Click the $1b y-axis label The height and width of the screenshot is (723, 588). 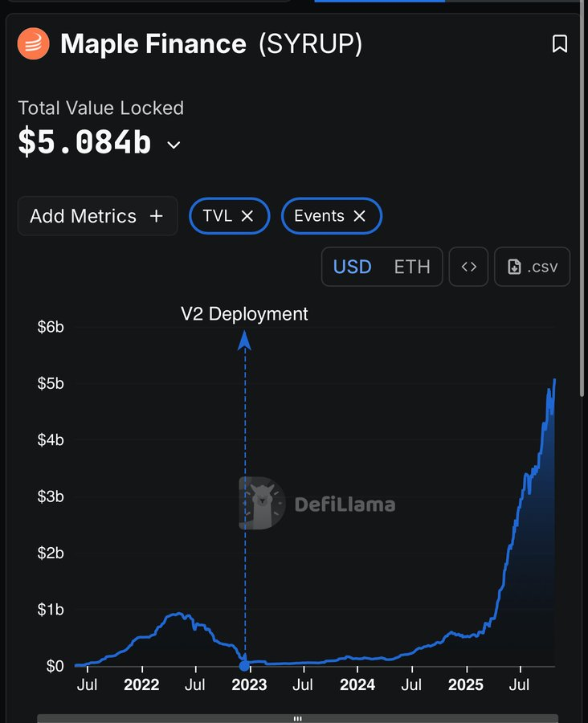coord(51,610)
